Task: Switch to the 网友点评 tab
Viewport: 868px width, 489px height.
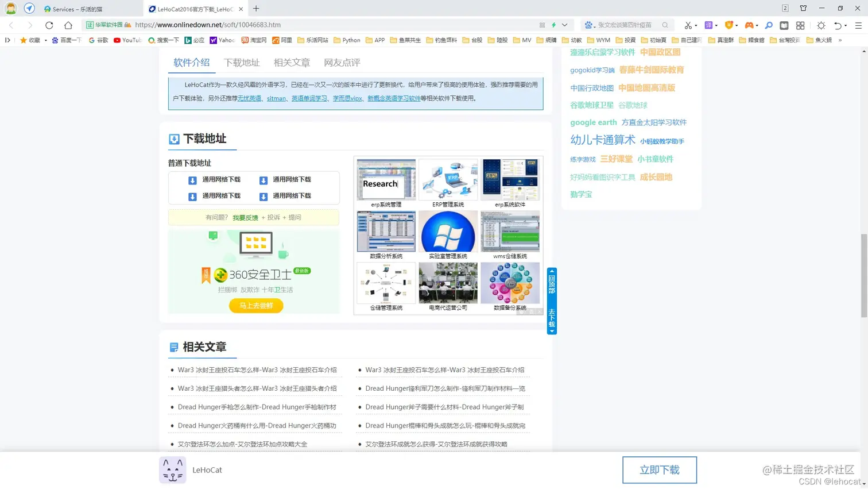Action: coord(341,63)
